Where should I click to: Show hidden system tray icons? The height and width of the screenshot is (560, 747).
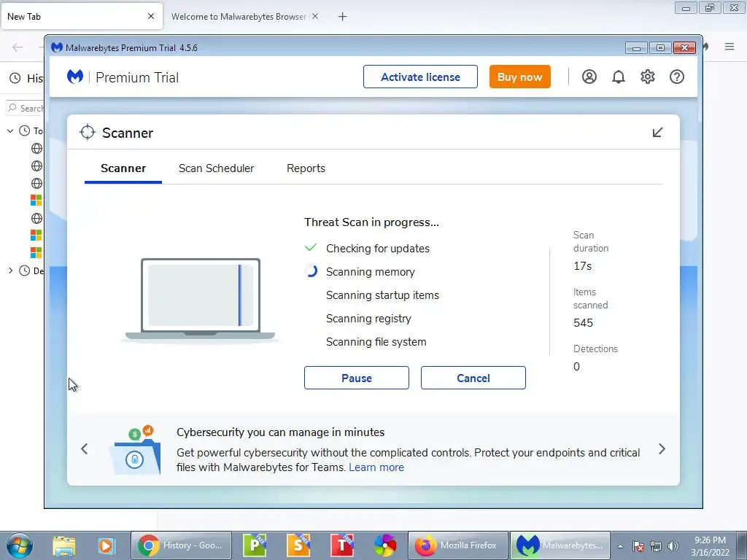pyautogui.click(x=620, y=546)
